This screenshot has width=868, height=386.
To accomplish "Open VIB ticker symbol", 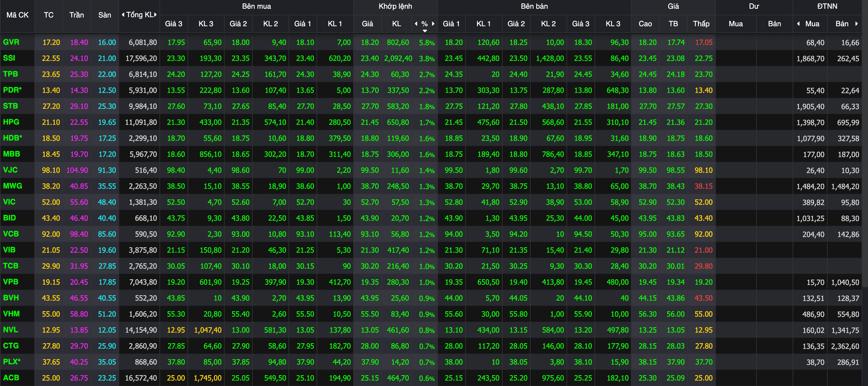I will pyautogui.click(x=9, y=250).
